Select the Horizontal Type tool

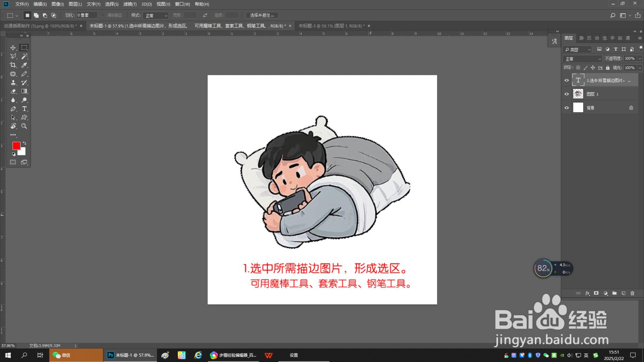point(24,109)
